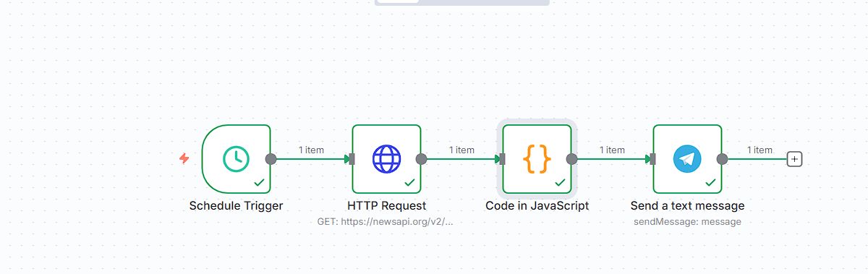Open the Code in JavaScript braces node
The height and width of the screenshot is (274, 868).
click(x=537, y=159)
